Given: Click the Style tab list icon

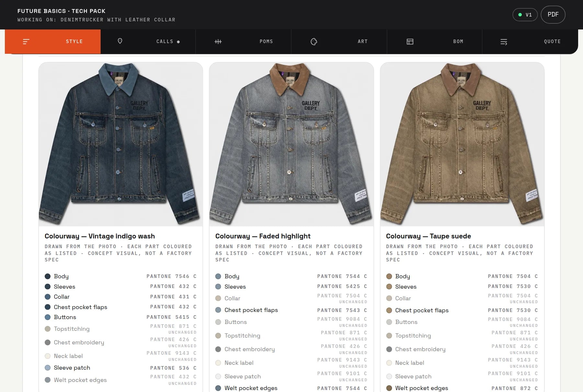Looking at the screenshot, I should [26, 41].
